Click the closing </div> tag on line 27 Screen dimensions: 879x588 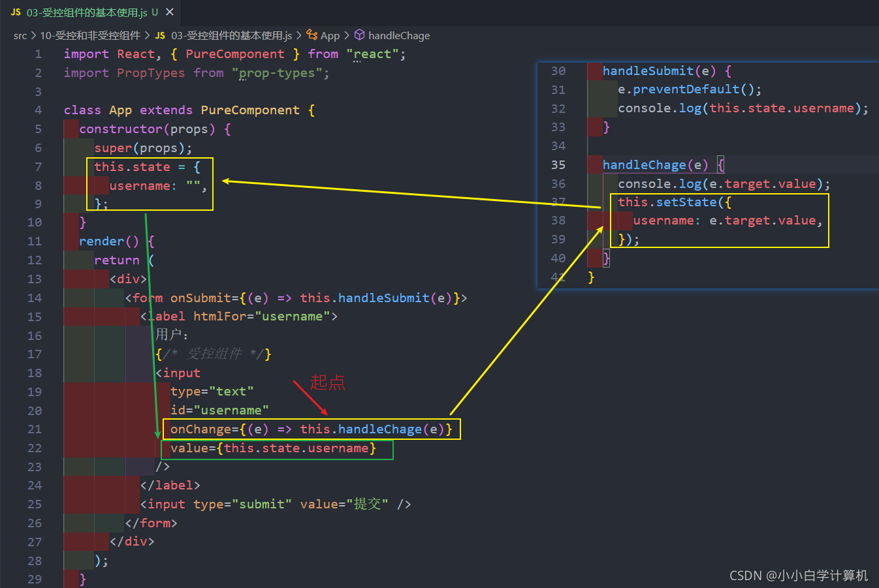pyautogui.click(x=132, y=542)
